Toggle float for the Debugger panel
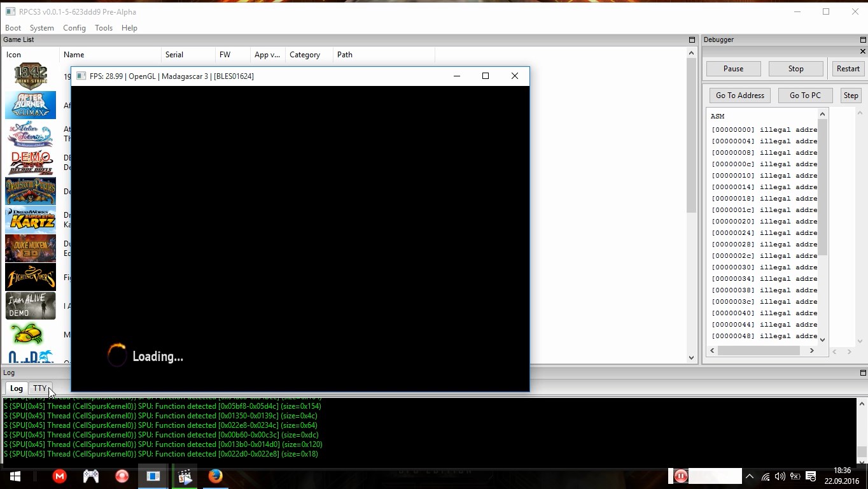Screen dimensions: 868x489 point(862,39)
